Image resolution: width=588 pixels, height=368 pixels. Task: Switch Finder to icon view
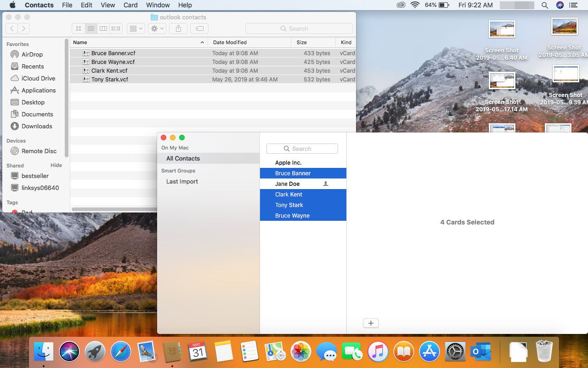click(79, 29)
